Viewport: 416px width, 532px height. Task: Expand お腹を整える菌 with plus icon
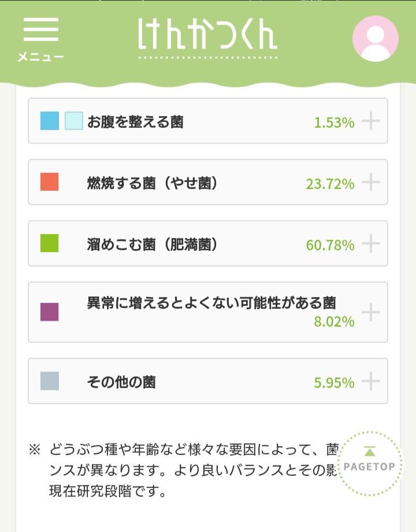(370, 121)
